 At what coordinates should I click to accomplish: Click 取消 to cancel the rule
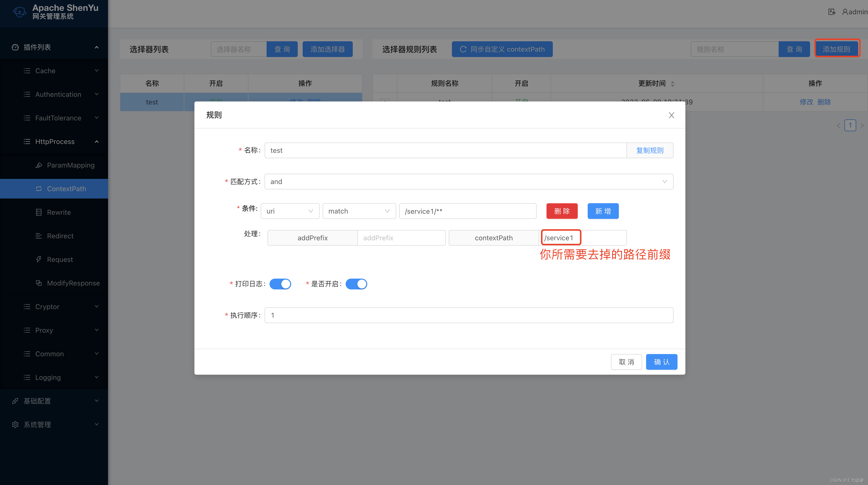pyautogui.click(x=626, y=362)
